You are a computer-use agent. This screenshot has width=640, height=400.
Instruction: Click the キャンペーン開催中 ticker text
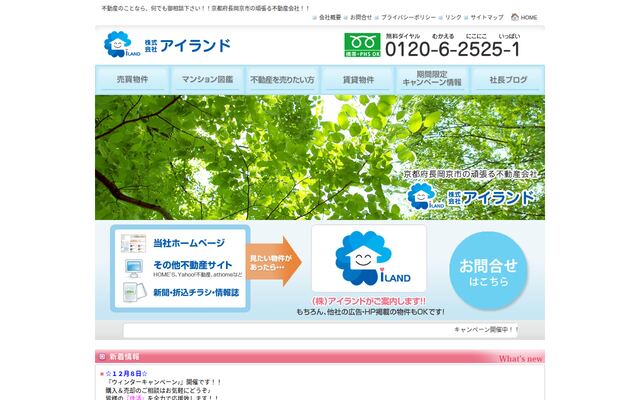tap(486, 329)
